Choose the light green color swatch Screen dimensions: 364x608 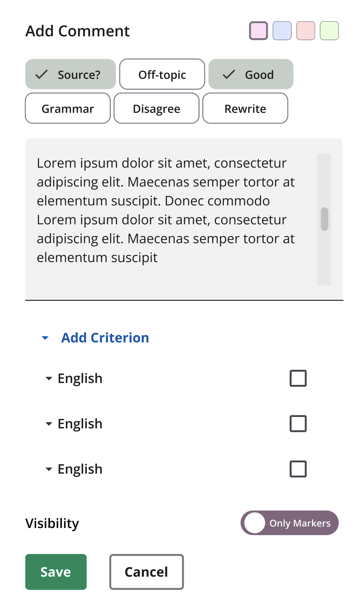329,31
